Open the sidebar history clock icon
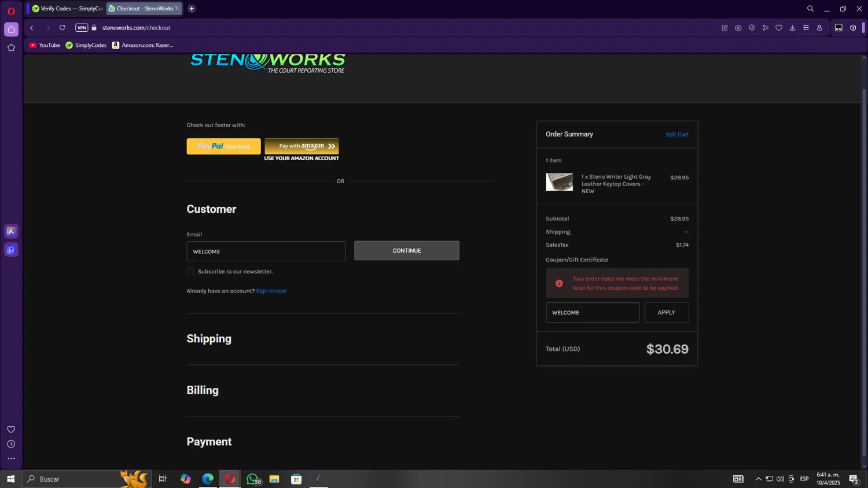Viewport: 868px width, 488px height. click(11, 444)
